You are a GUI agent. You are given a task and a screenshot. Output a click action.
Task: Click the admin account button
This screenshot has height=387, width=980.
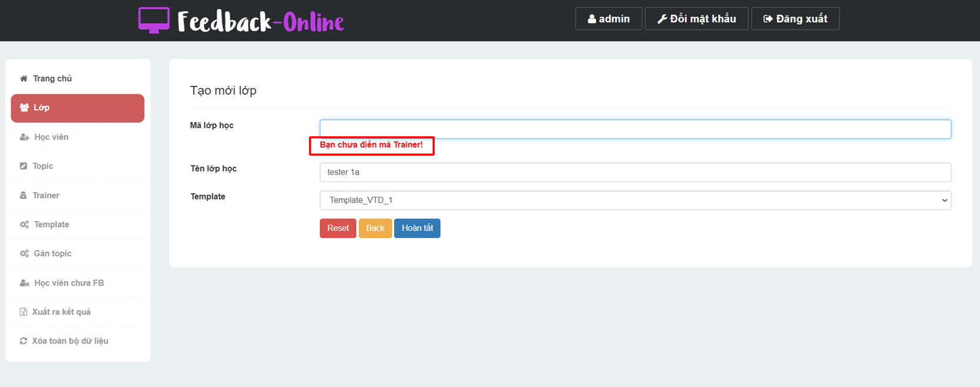coord(609,19)
